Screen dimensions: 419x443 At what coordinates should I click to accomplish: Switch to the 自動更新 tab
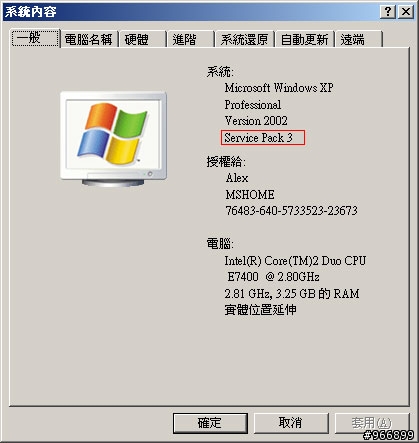click(x=304, y=39)
